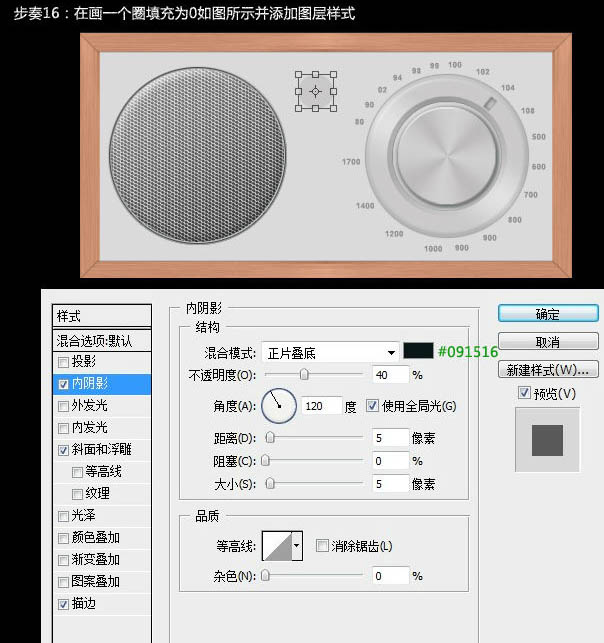Enable the 内发光 inner glow checkbox
The height and width of the screenshot is (643, 604).
(63, 429)
